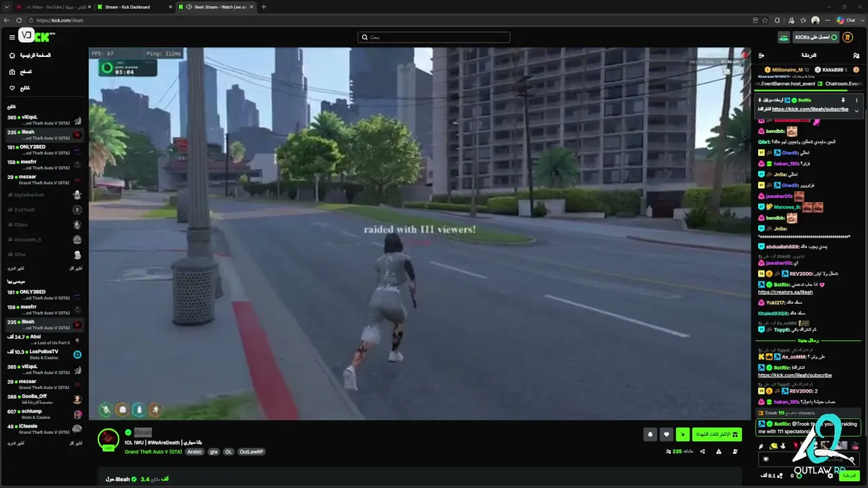The image size is (868, 488).
Task: Select the gta stream tag
Action: (x=214, y=451)
